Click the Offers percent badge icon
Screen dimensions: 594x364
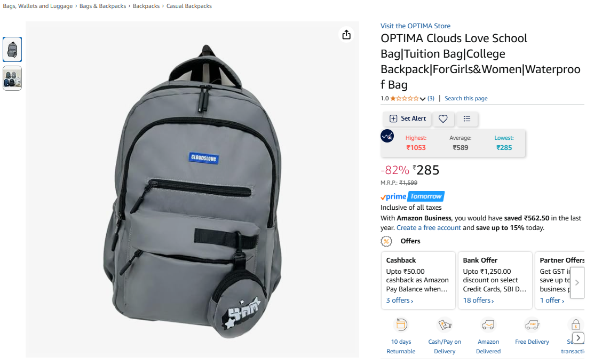tap(386, 241)
